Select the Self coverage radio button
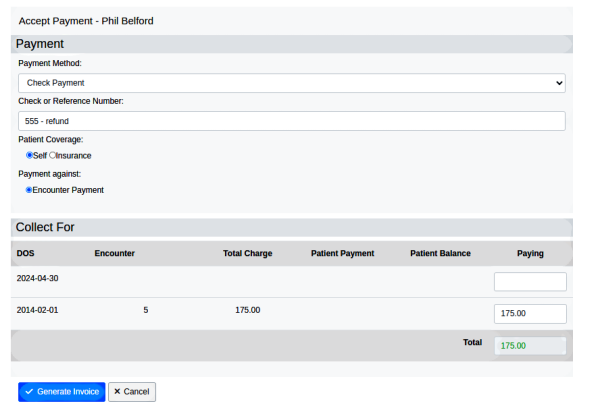The width and height of the screenshot is (600, 418). pyautogui.click(x=29, y=155)
